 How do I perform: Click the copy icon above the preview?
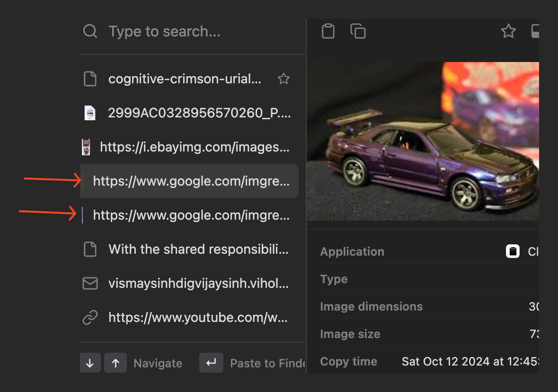(x=358, y=31)
